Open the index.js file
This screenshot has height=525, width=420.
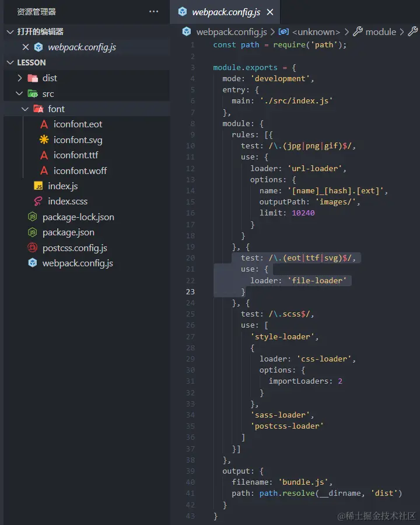[x=63, y=186]
